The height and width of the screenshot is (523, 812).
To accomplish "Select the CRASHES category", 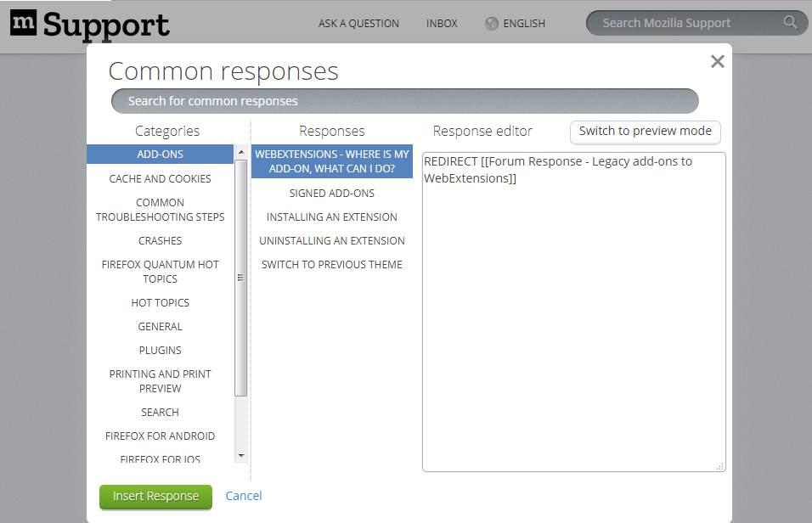I will (x=160, y=240).
